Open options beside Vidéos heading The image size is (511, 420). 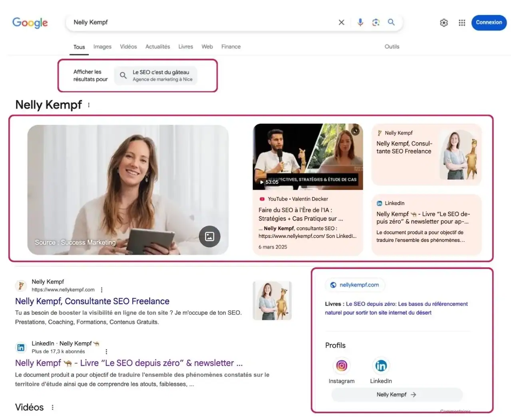pyautogui.click(x=52, y=407)
